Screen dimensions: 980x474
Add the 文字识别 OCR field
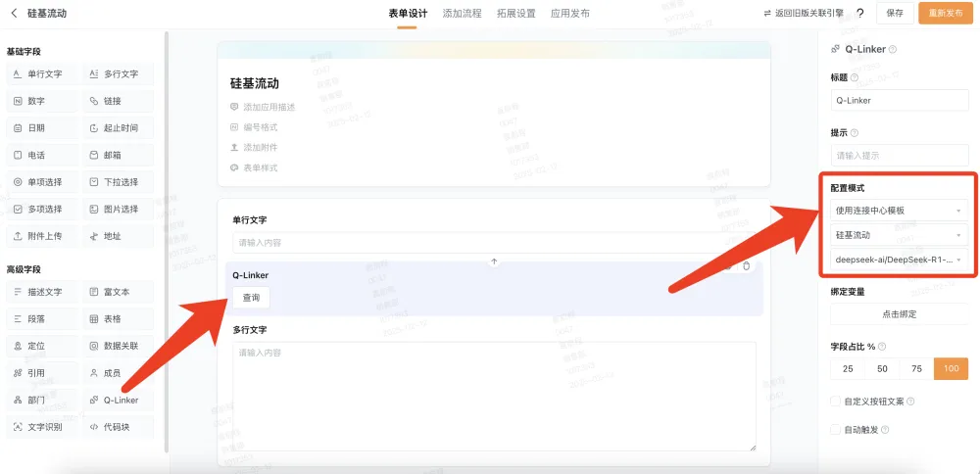tap(43, 427)
